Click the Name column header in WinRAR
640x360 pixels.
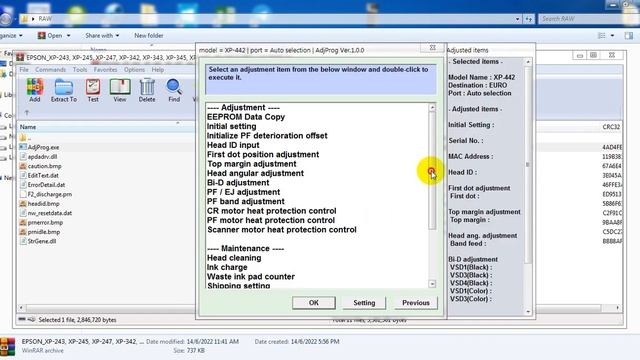point(28,127)
